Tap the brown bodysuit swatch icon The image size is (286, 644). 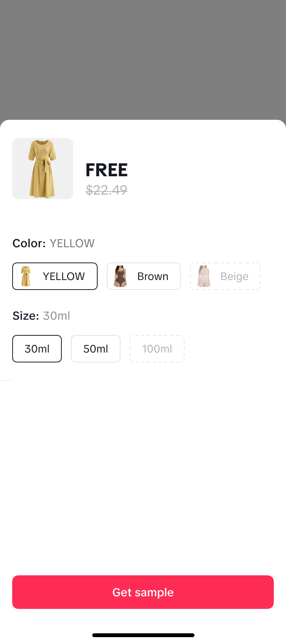pos(121,276)
